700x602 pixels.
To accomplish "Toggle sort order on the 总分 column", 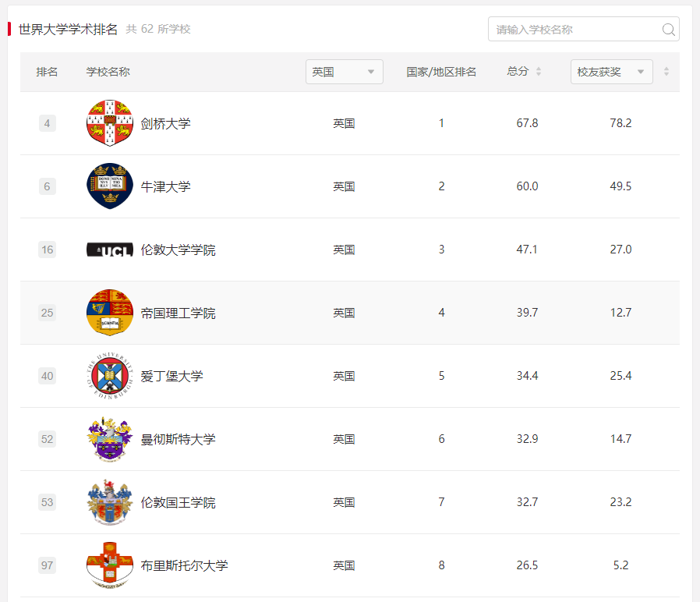I will point(538,71).
